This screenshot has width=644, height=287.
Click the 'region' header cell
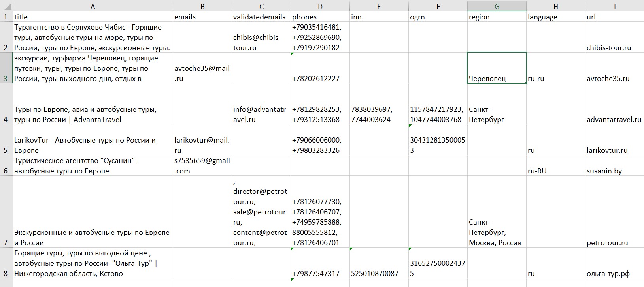click(x=497, y=17)
